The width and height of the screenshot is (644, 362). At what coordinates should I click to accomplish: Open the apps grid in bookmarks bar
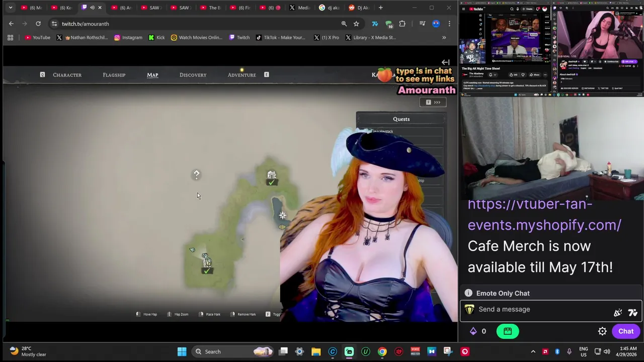click(x=10, y=37)
